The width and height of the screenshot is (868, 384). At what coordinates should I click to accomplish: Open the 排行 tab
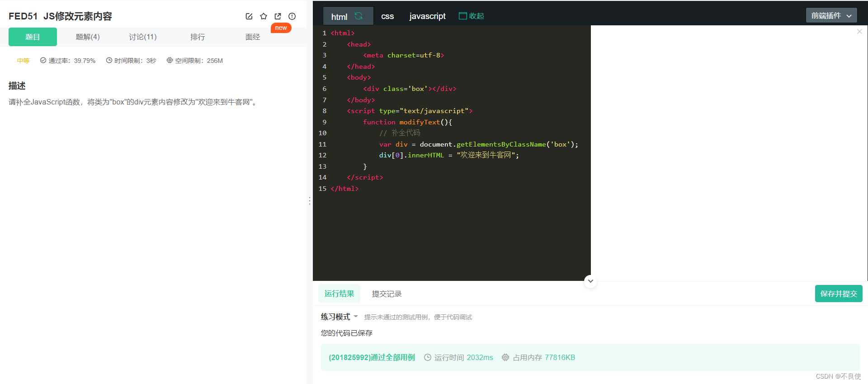pyautogui.click(x=198, y=37)
